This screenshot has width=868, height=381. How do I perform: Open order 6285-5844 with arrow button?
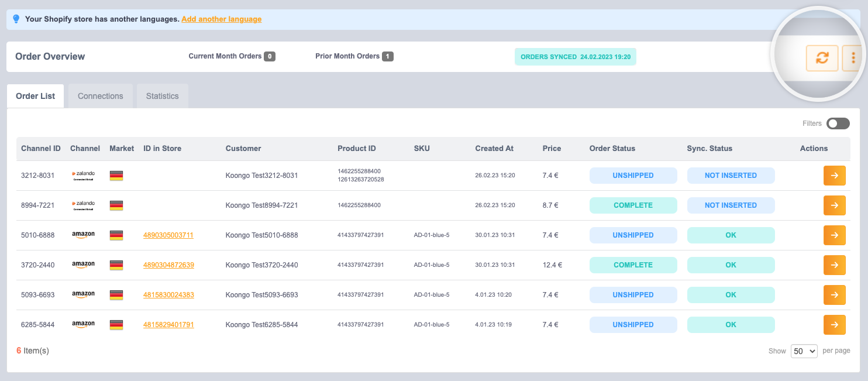point(835,325)
